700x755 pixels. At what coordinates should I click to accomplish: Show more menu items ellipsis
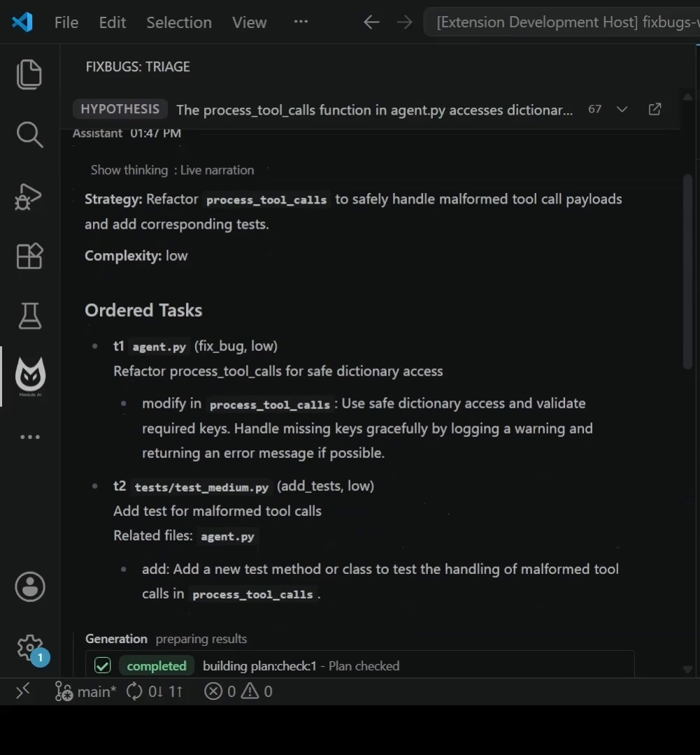coord(301,22)
